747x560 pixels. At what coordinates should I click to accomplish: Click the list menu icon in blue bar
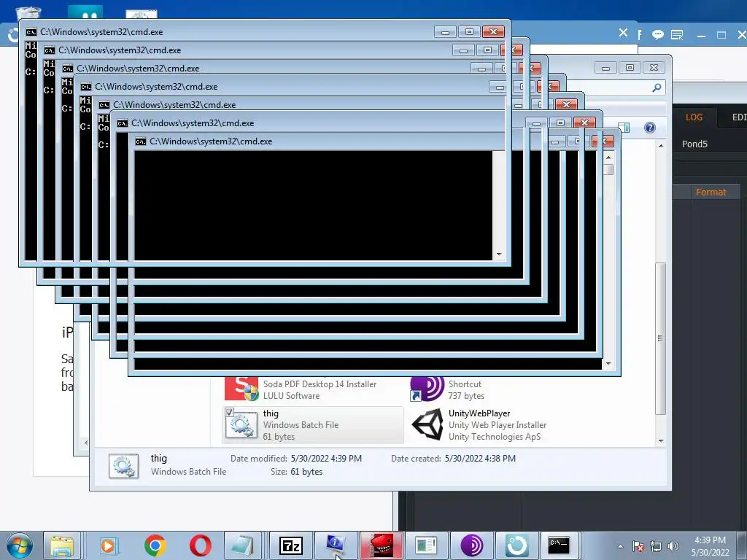click(x=677, y=35)
